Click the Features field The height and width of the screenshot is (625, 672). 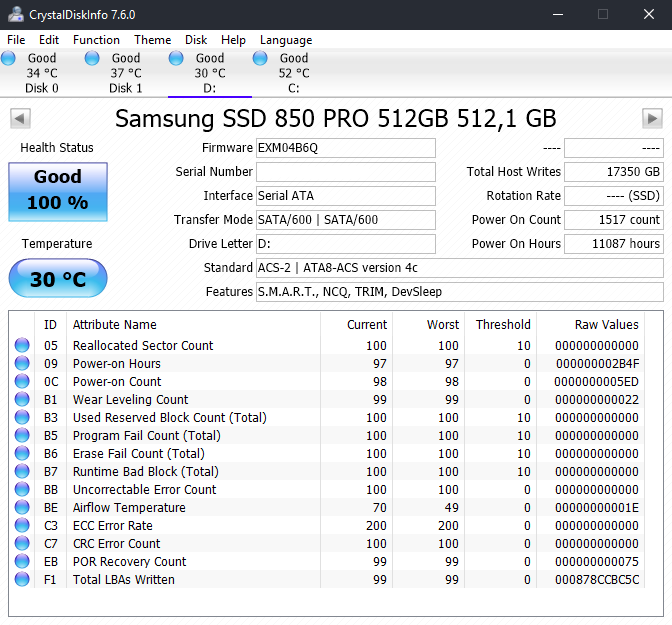click(460, 292)
